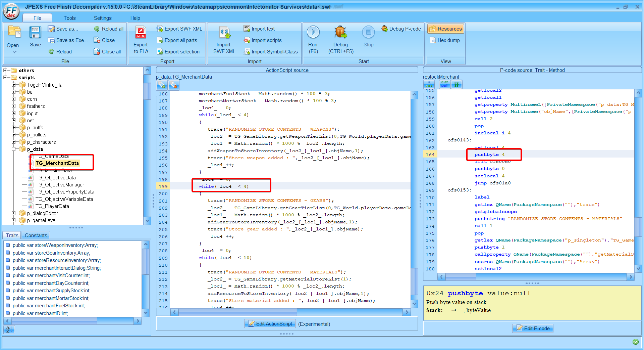
Task: Select TG_ObjectiveManager in the tree
Action: coord(60,185)
